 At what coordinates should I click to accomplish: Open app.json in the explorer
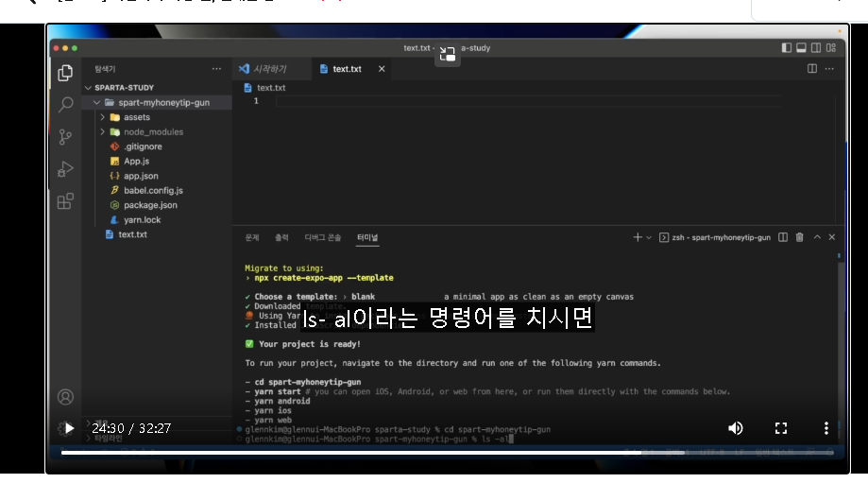coord(141,176)
